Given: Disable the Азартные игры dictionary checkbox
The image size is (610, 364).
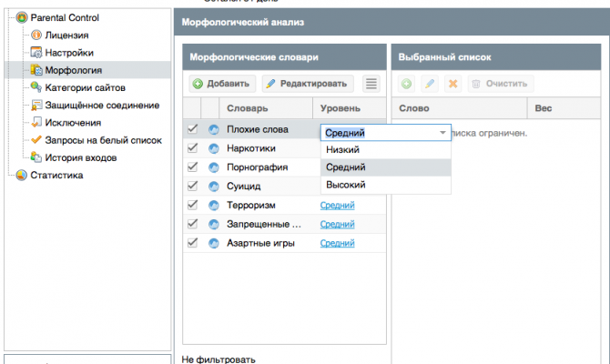Looking at the screenshot, I should pos(192,243).
